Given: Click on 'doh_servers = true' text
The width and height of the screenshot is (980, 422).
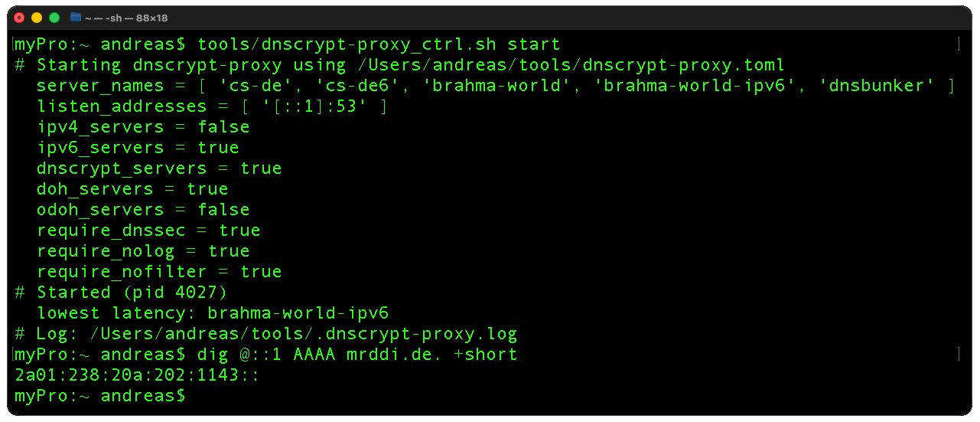Looking at the screenshot, I should point(132,189).
